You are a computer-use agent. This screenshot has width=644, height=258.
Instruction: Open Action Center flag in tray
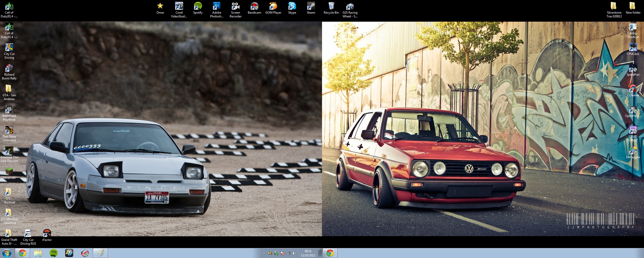click(282, 253)
